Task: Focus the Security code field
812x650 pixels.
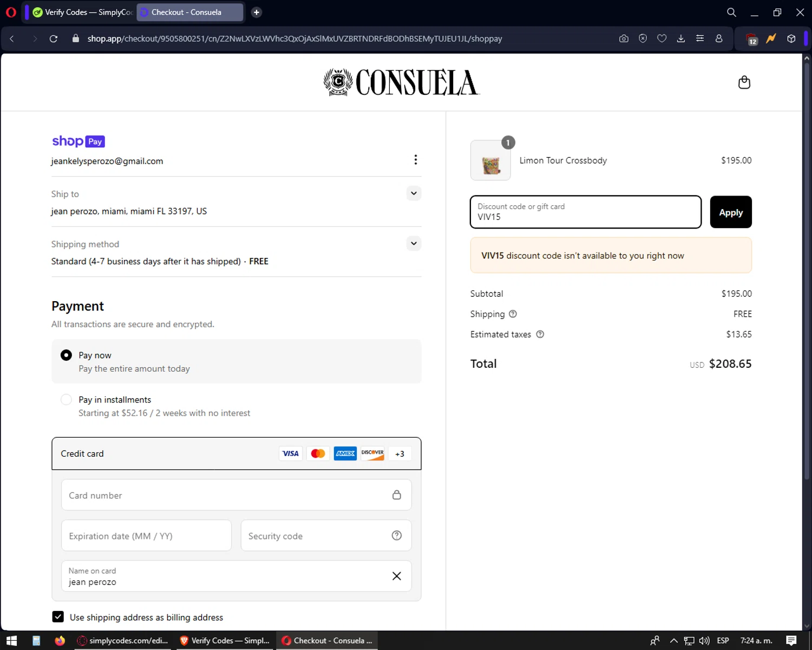Action: click(x=326, y=536)
